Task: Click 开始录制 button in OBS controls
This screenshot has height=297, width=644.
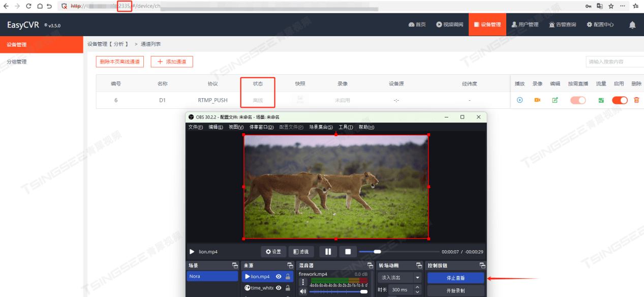Action: coord(455,291)
